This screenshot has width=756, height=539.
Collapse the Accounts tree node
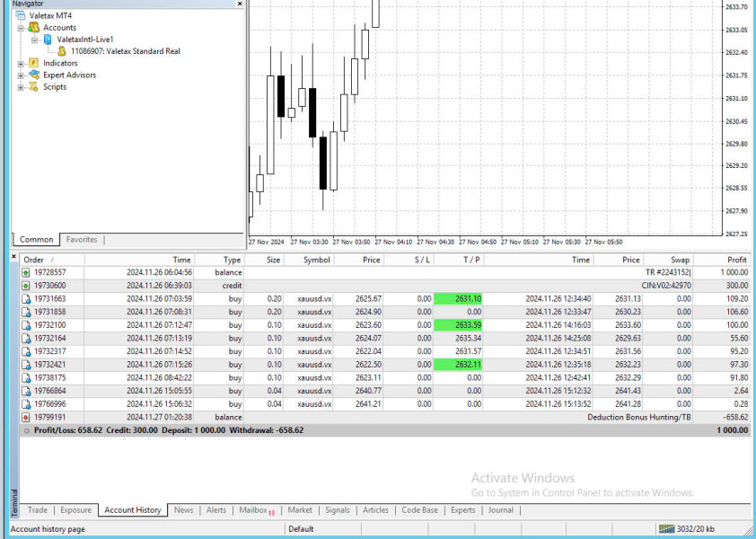21,28
